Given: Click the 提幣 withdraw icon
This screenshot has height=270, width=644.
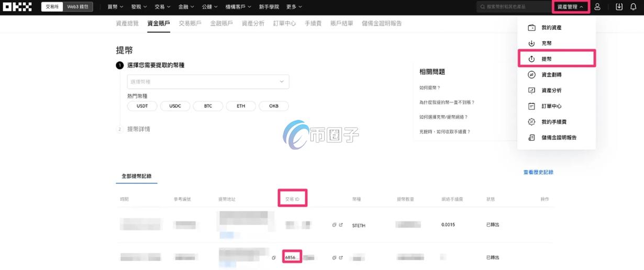Looking at the screenshot, I should point(531,59).
